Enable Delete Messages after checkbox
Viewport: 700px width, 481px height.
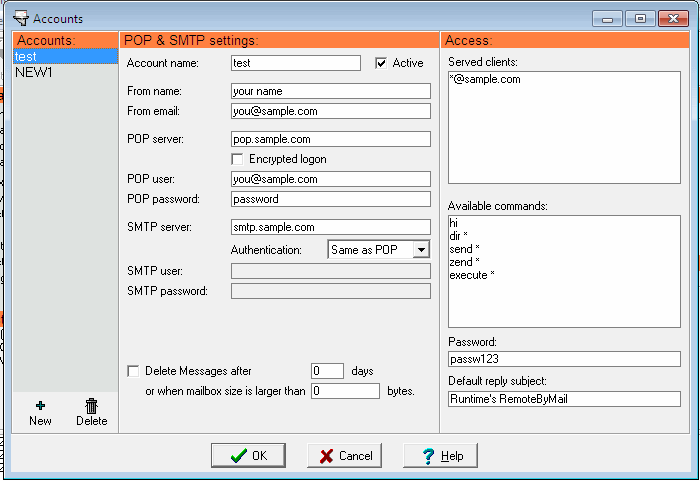[x=134, y=371]
